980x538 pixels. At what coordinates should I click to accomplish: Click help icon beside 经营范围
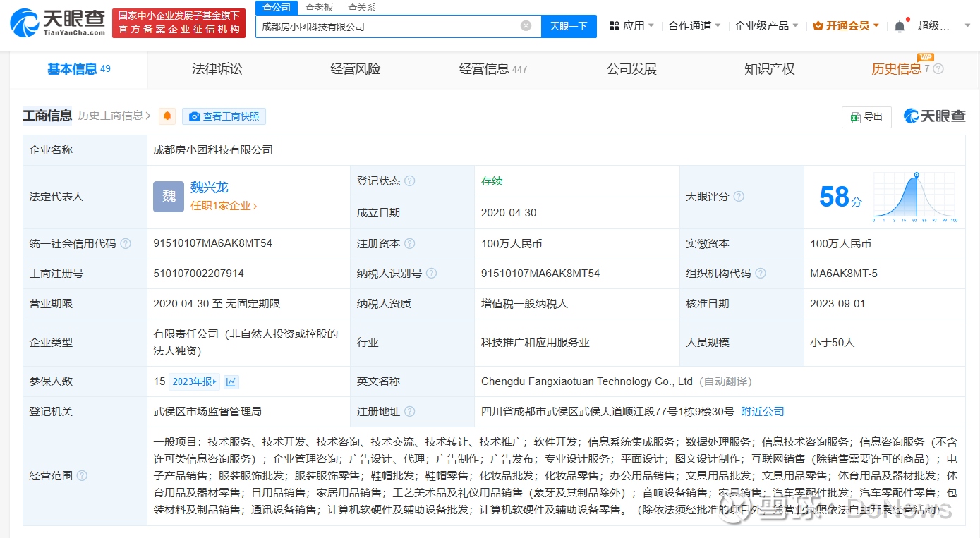(x=82, y=476)
